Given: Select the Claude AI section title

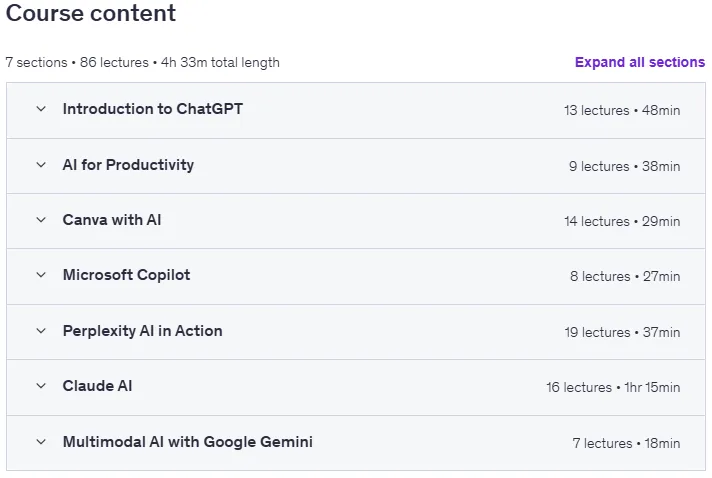Looking at the screenshot, I should pos(97,386).
